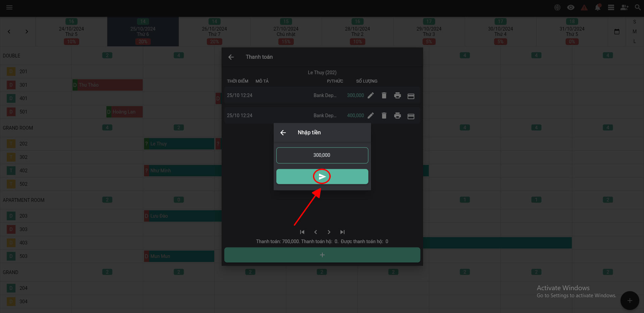Click room 502 status badge T
The image size is (644, 313).
pyautogui.click(x=11, y=184)
